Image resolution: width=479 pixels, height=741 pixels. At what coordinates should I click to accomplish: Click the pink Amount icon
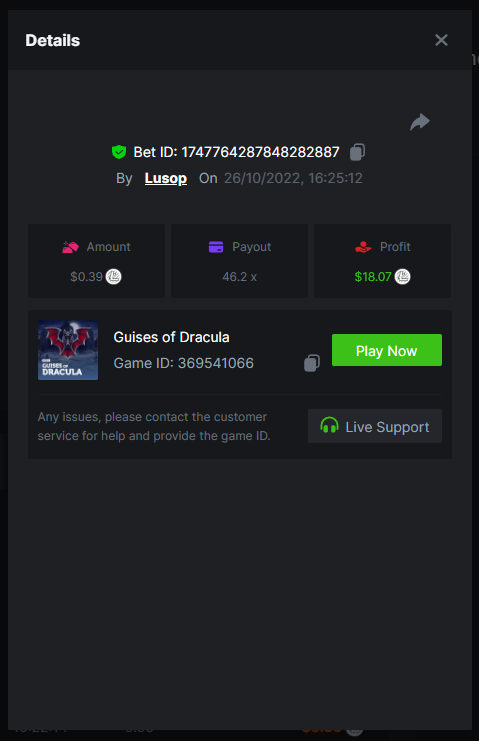pos(70,247)
